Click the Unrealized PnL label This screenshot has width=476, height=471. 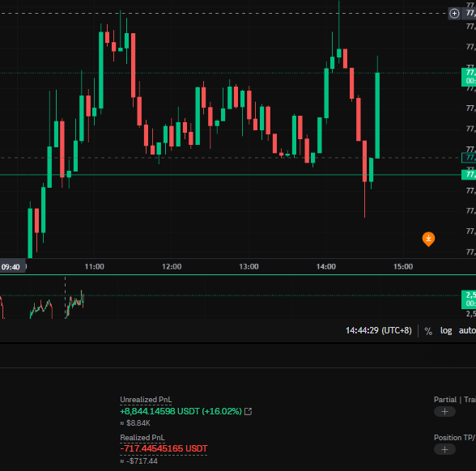146,400
